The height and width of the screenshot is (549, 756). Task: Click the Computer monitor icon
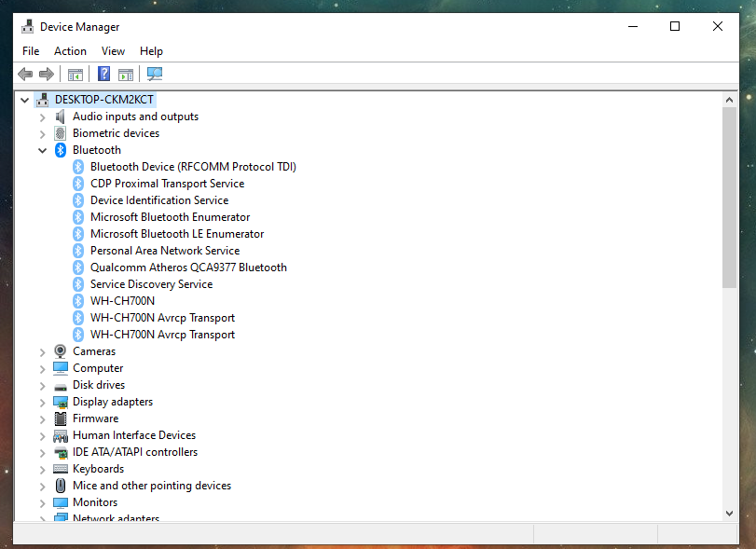(x=61, y=368)
